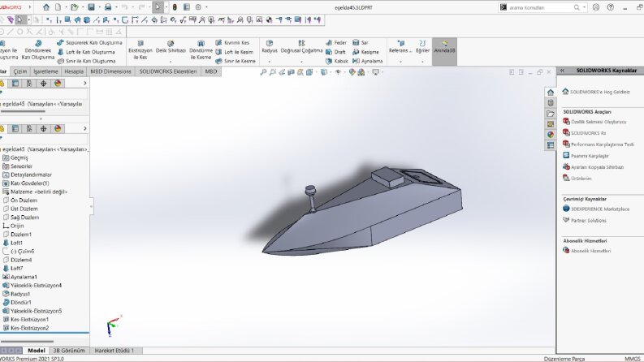
Task: Print using the printer icon
Action: pyautogui.click(x=108, y=7)
